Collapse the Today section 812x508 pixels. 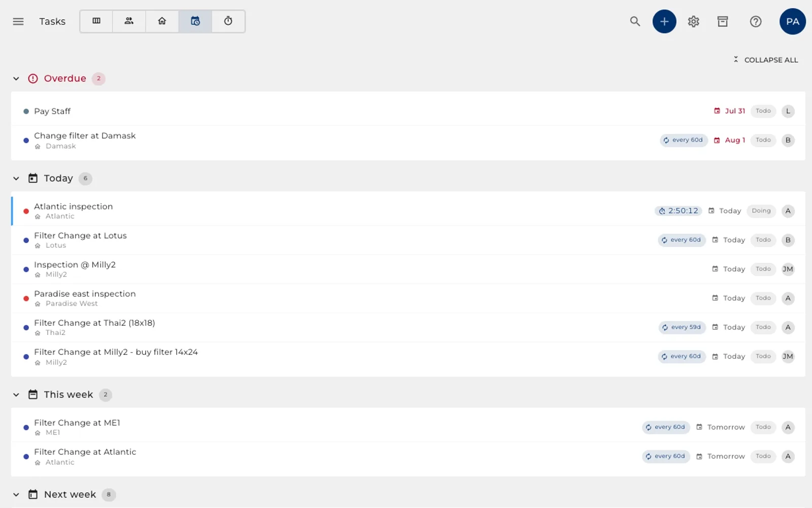(x=16, y=179)
